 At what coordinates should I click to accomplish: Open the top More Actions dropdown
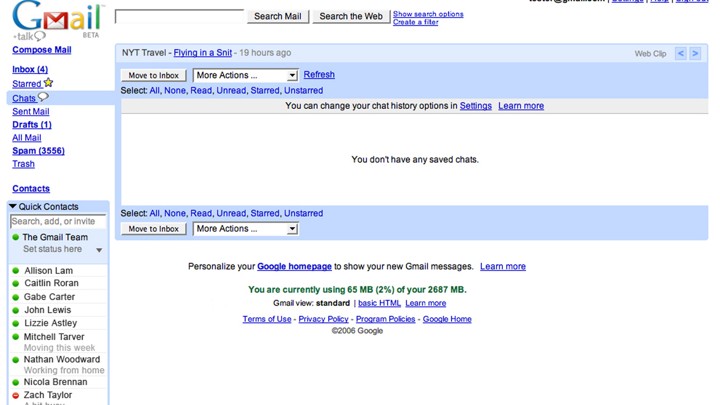tap(246, 75)
